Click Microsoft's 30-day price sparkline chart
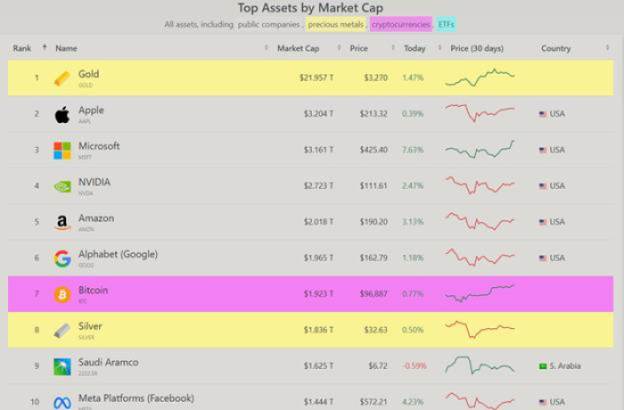Image resolution: width=624 pixels, height=410 pixels. (x=480, y=150)
